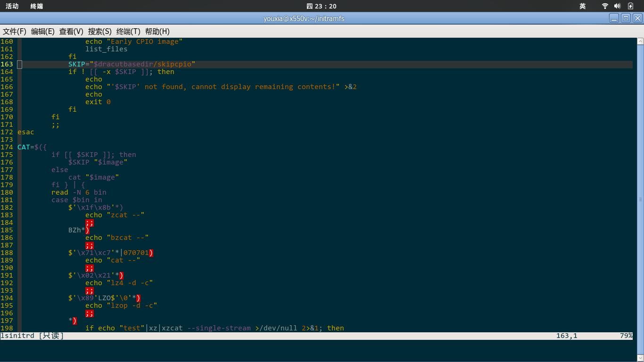Click the text esac on line 172

coord(26,132)
